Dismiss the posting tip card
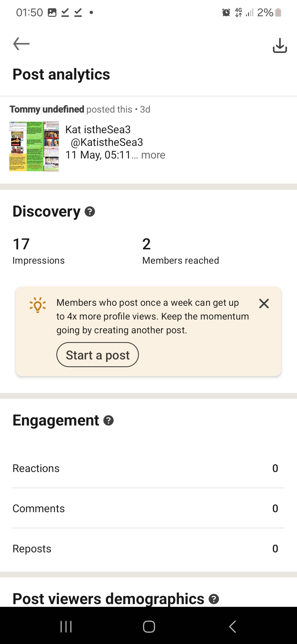Viewport: 297px width, 644px height. point(264,304)
